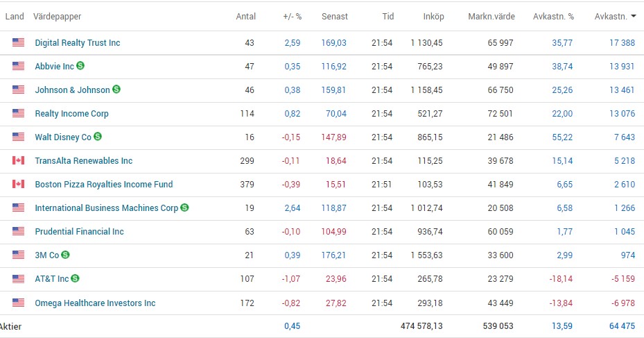Viewport: 644px width, 338px height.
Task: Sort the table by Antal column
Action: (245, 17)
